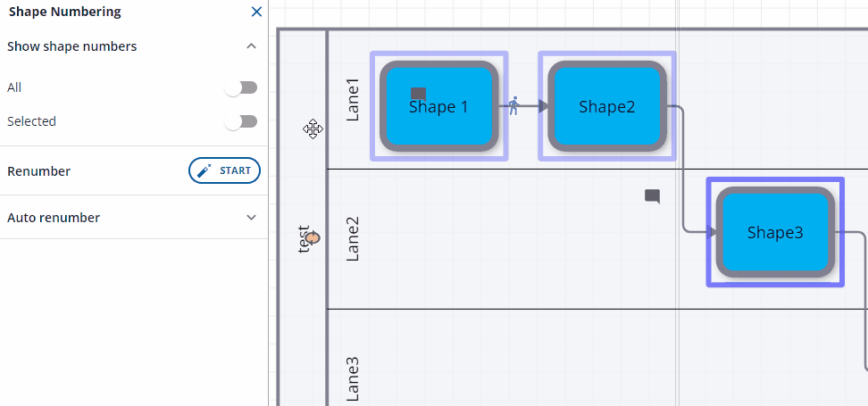Click the Renumber START button
868x406 pixels.
pos(225,170)
